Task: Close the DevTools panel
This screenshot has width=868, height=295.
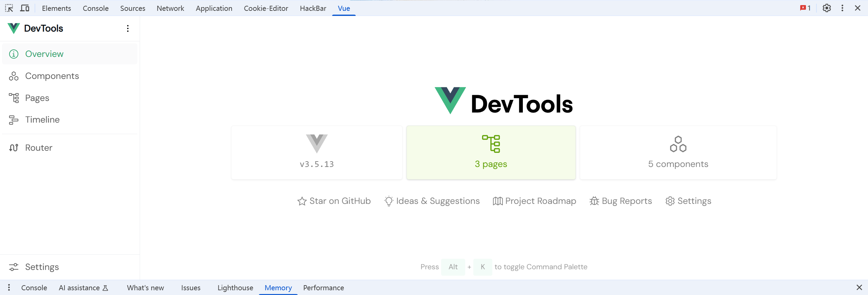Action: coord(857,8)
